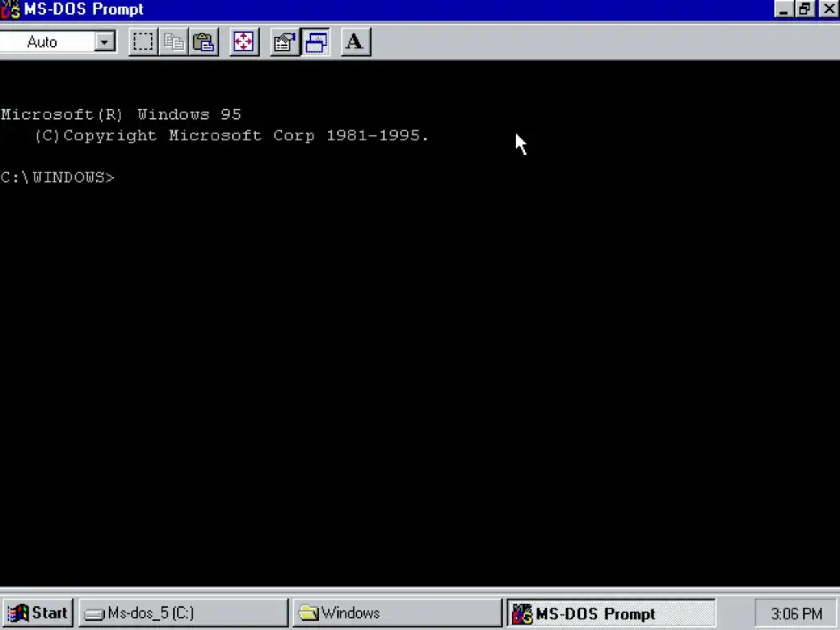Toggle the Background toolbar button
This screenshot has height=630, width=840.
[x=316, y=42]
